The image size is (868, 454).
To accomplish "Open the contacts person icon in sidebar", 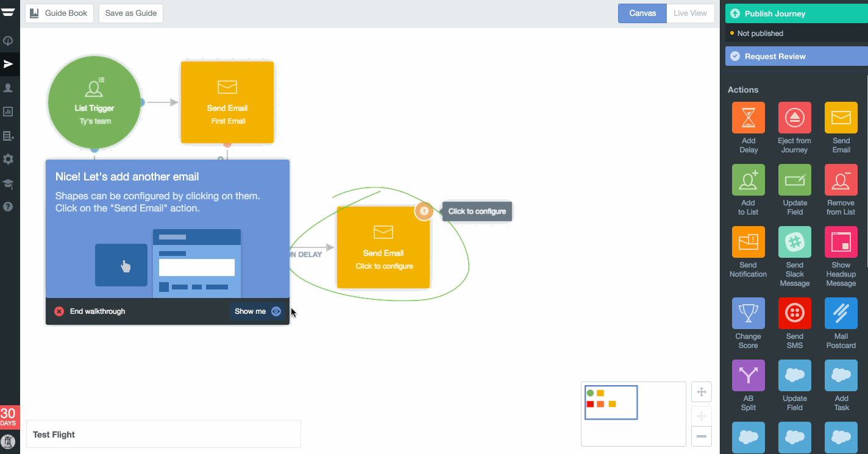I will [x=8, y=88].
